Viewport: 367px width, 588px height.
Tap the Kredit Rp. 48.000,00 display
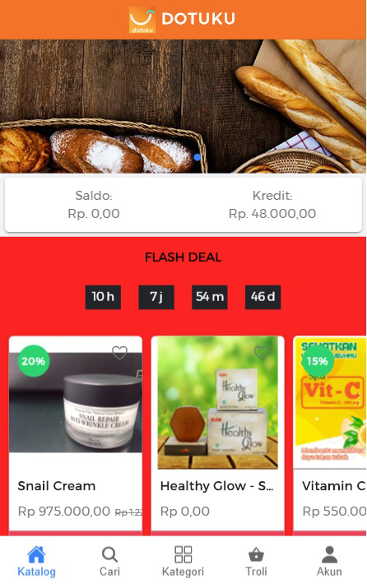(x=272, y=205)
